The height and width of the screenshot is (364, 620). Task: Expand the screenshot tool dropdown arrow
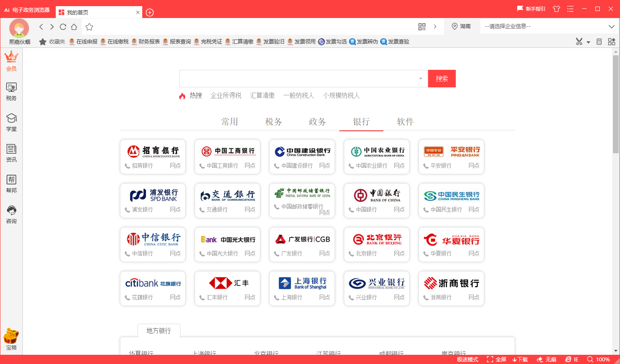pyautogui.click(x=588, y=42)
